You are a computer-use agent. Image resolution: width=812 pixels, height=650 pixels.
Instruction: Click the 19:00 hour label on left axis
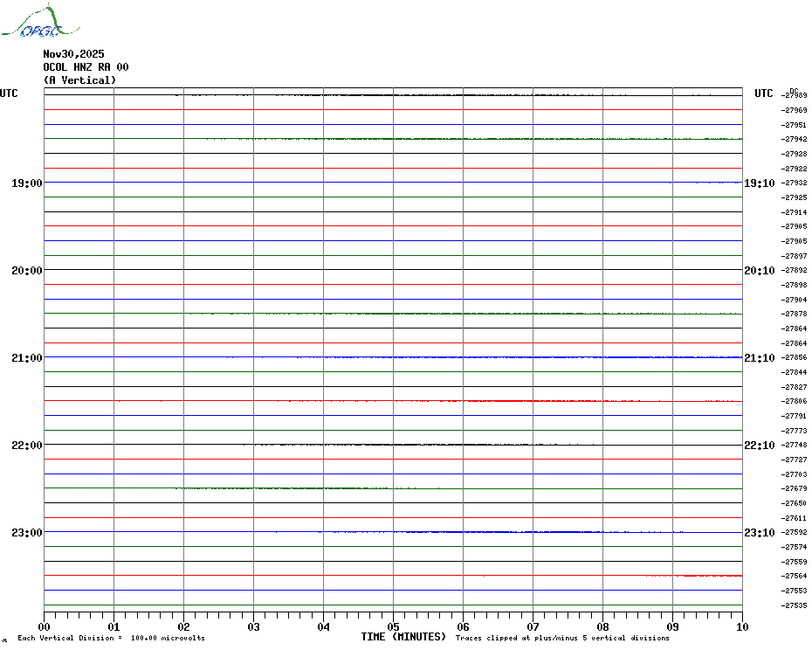pyautogui.click(x=26, y=183)
